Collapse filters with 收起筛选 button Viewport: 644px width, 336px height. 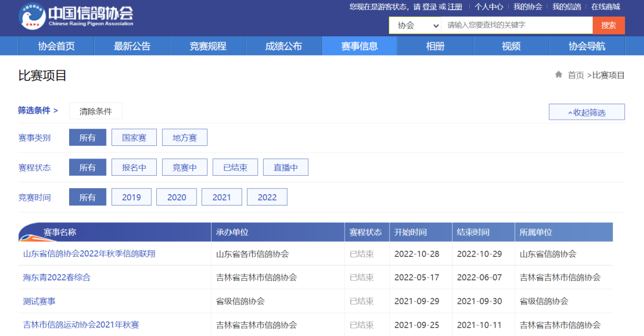[x=587, y=112]
